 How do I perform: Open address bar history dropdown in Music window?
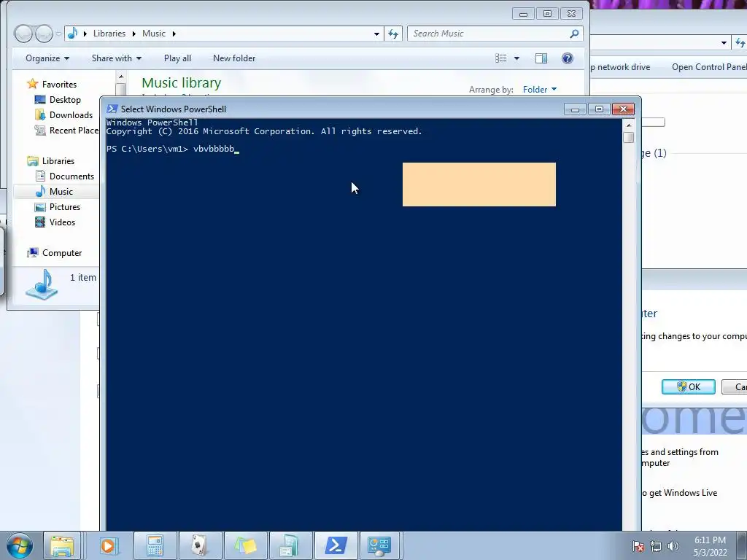[x=376, y=34]
